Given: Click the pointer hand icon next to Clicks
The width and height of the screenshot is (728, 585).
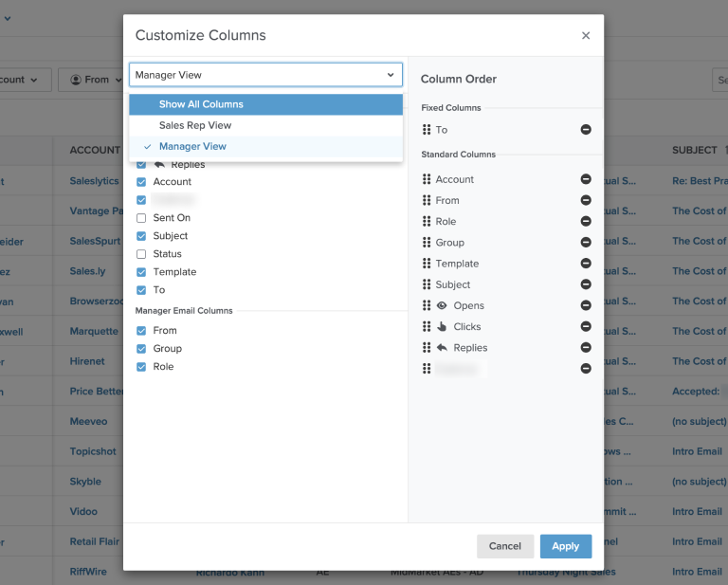Looking at the screenshot, I should (442, 326).
